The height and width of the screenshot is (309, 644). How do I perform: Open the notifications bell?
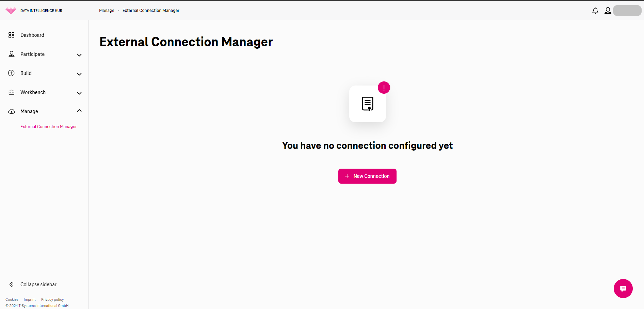[595, 11]
